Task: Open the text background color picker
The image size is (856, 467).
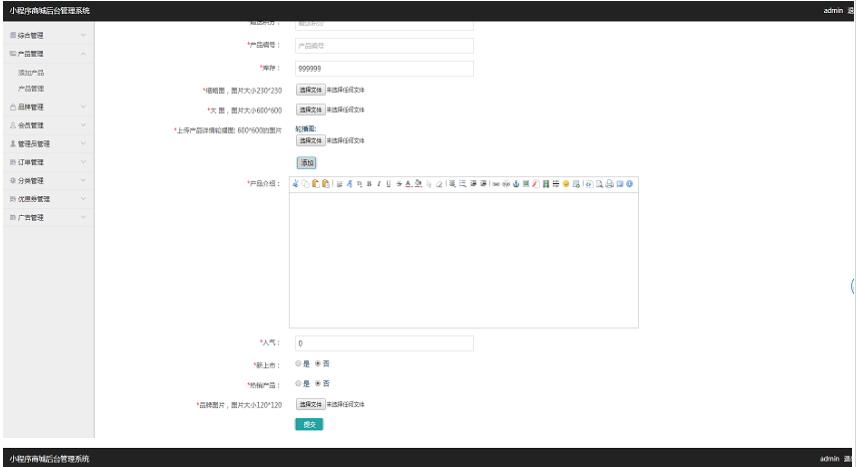Action: click(x=418, y=184)
